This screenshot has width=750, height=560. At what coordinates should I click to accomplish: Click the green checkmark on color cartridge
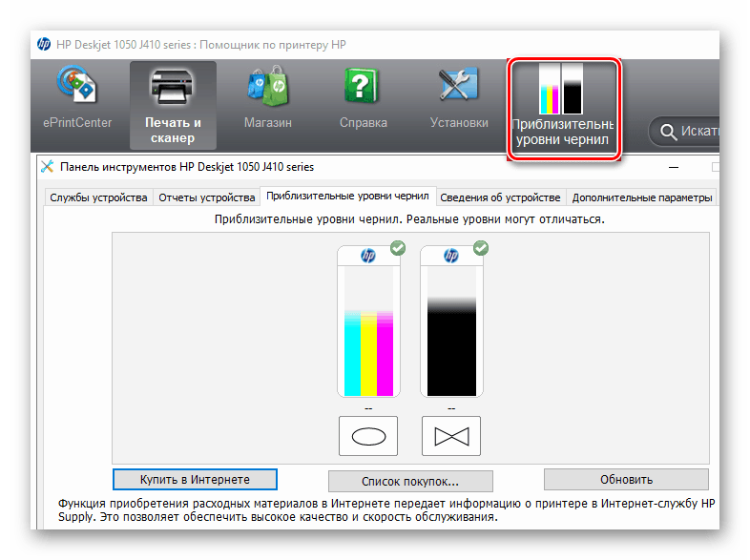click(x=398, y=248)
